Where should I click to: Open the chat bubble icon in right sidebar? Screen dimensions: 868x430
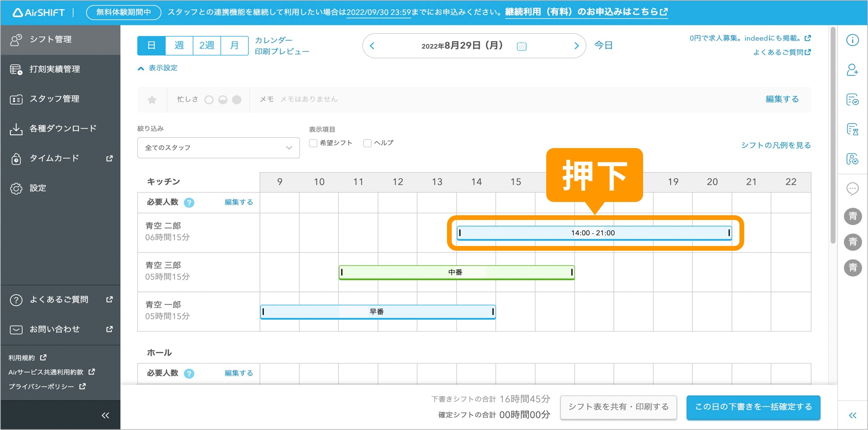pos(852,189)
